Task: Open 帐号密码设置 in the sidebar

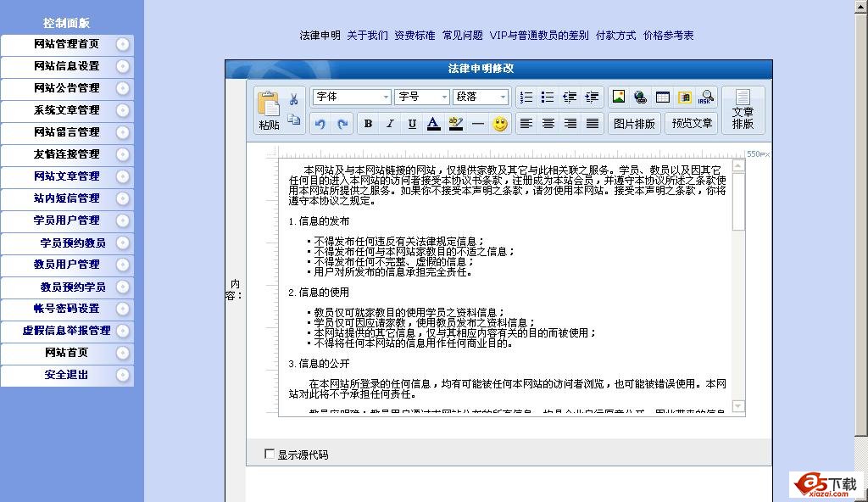Action: click(66, 309)
